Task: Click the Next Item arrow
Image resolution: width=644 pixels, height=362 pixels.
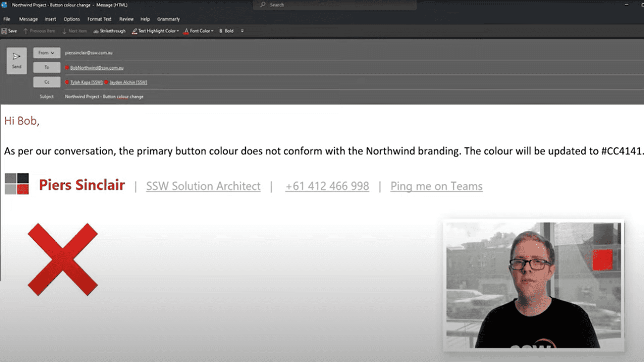Action: click(x=64, y=31)
